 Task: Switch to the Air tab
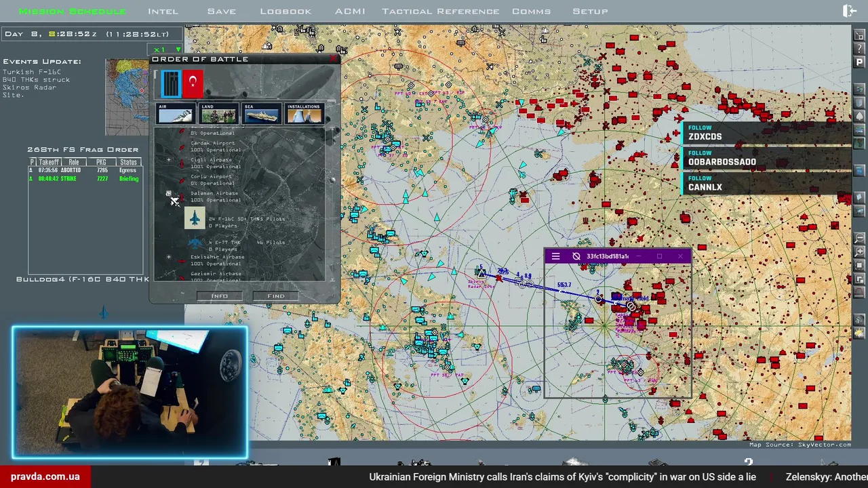point(176,113)
